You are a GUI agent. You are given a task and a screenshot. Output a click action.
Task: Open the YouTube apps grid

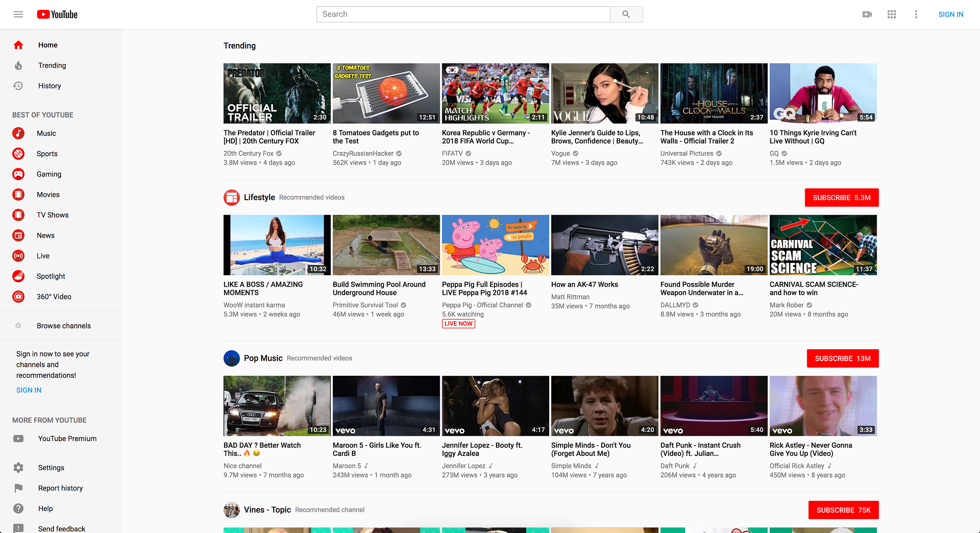(892, 14)
